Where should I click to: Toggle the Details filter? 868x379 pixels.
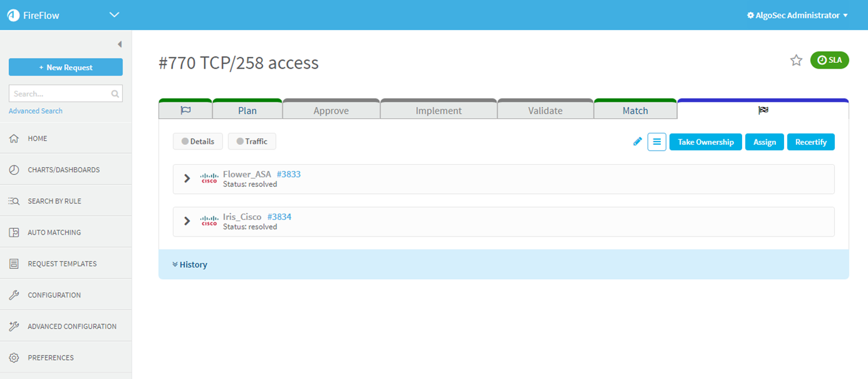pos(198,141)
